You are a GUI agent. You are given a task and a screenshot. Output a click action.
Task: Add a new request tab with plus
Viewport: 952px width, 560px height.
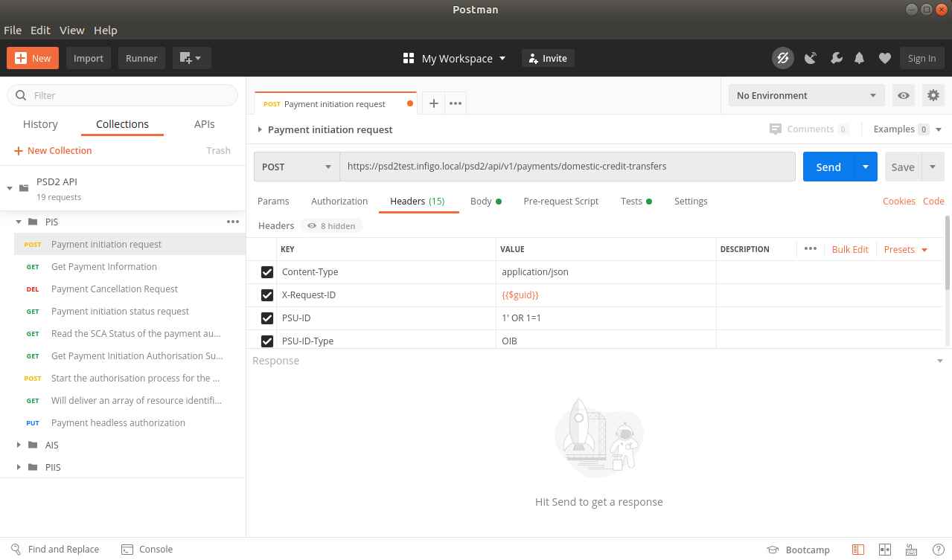click(x=433, y=103)
